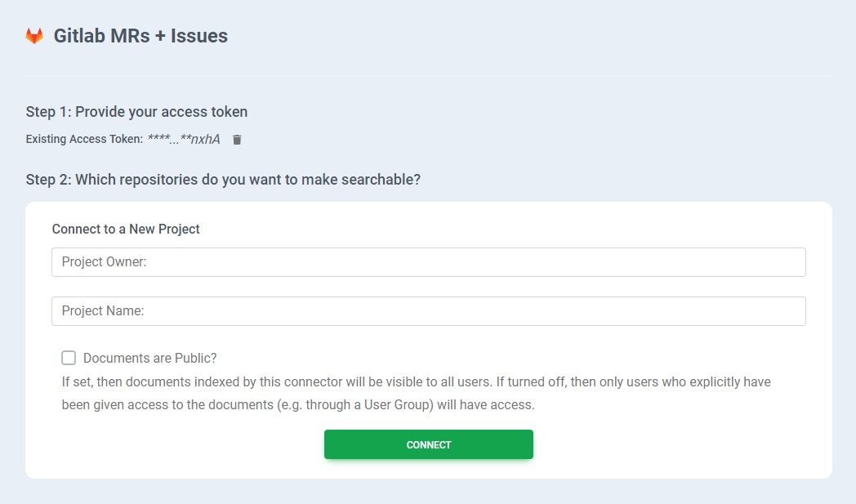This screenshot has width=856, height=504.
Task: Click the masked token value ending in nxhA
Action: (x=184, y=140)
